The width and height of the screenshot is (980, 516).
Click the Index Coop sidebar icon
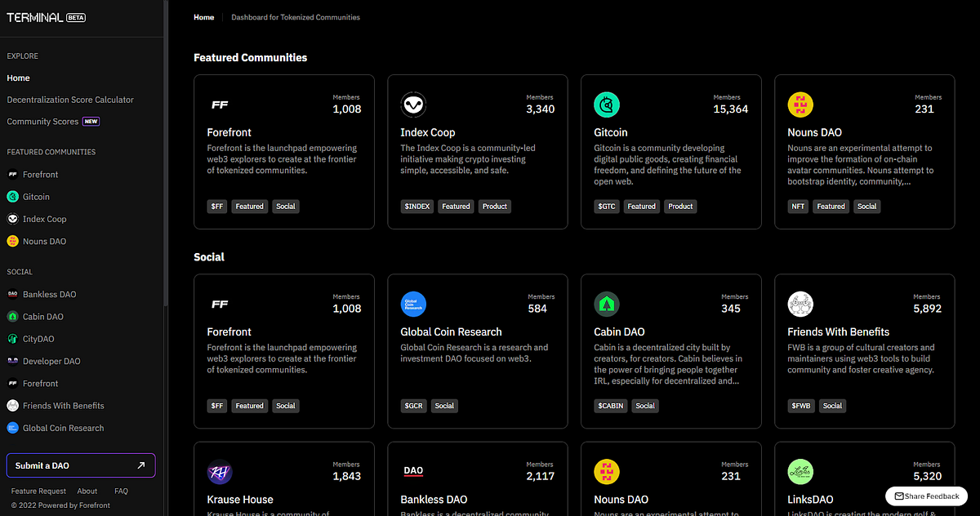point(11,218)
